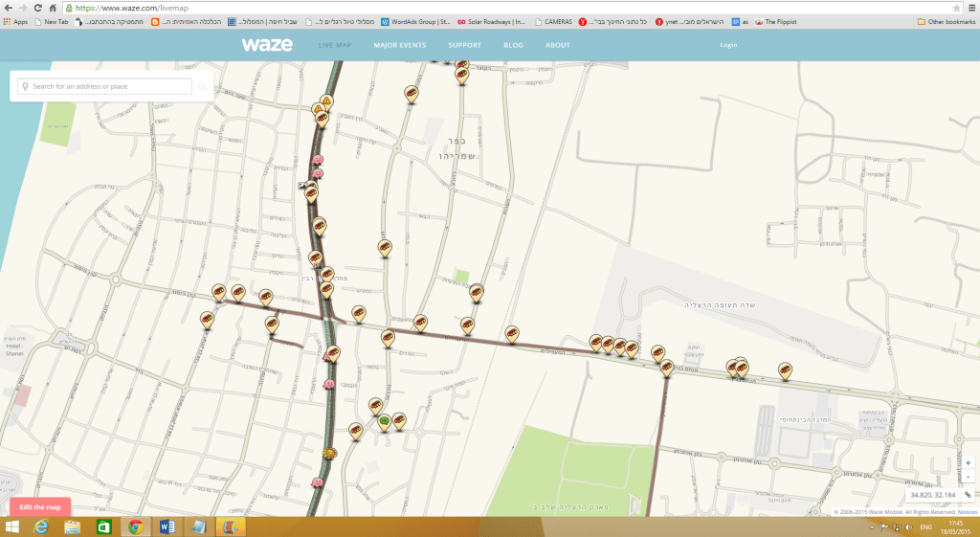Expand the Other bookmarks folder
The width and height of the screenshot is (980, 537).
coord(946,21)
